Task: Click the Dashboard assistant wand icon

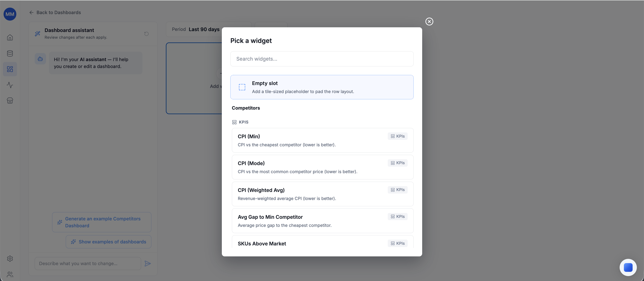Action: click(x=38, y=34)
